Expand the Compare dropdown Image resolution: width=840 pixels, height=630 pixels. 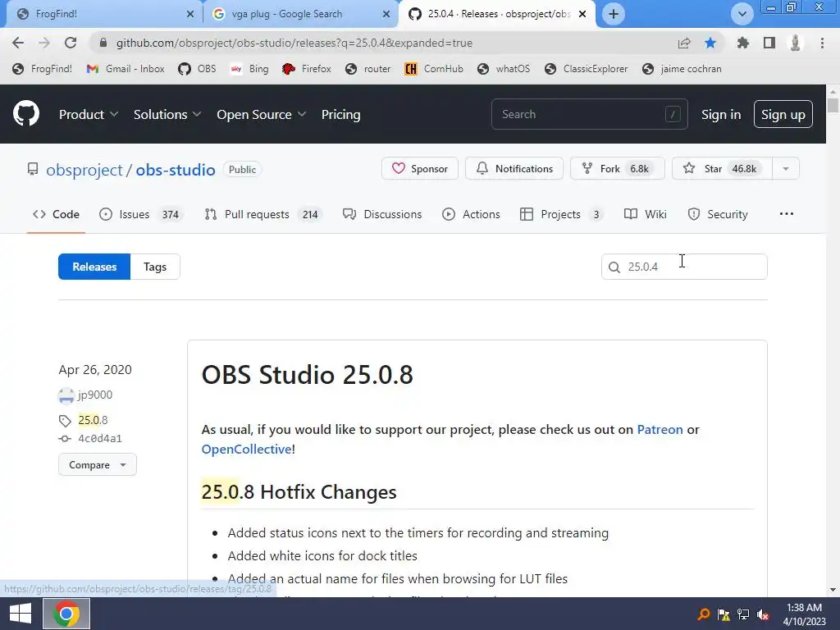[98, 464]
